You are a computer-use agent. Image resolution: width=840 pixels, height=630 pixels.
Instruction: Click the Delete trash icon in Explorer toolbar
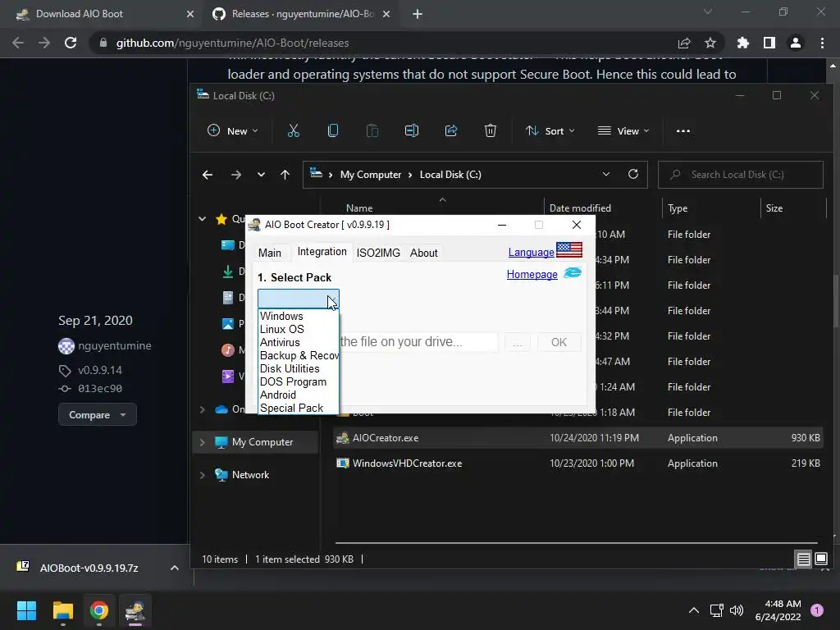click(491, 130)
